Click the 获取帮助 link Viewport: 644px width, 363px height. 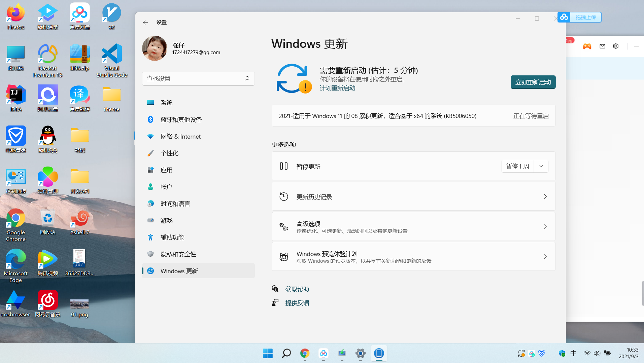point(297,289)
